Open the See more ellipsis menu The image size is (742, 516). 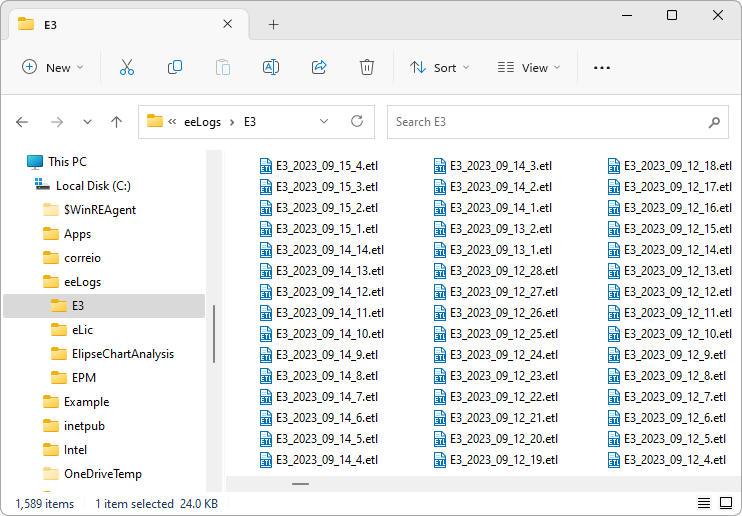pos(601,67)
